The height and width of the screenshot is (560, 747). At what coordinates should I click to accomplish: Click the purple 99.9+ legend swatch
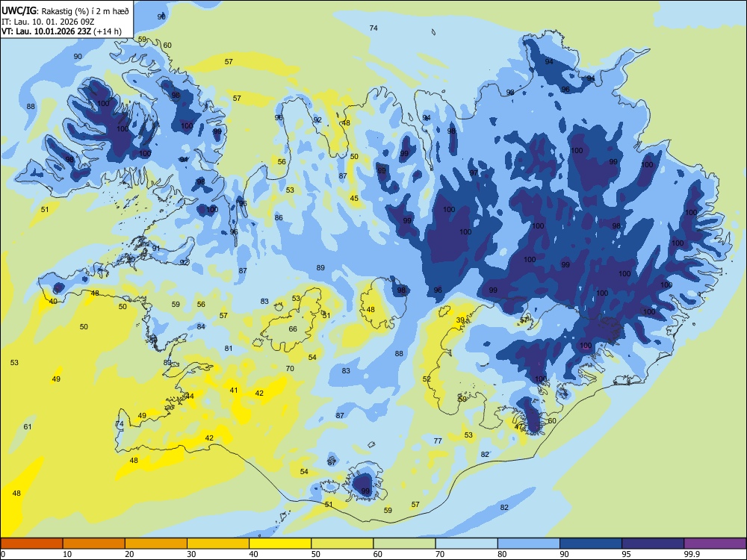pos(715,544)
